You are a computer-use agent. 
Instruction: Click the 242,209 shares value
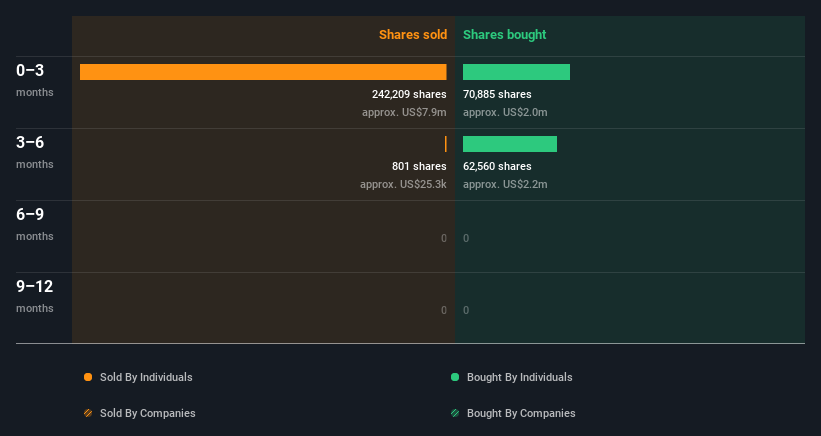[x=409, y=94]
